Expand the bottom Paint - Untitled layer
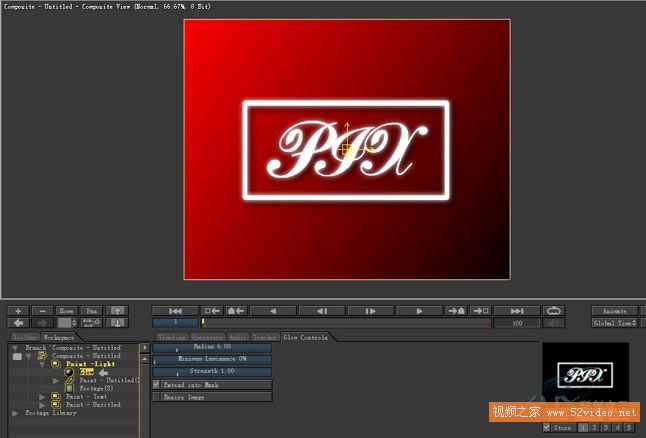The width and height of the screenshot is (646, 438). (42, 405)
